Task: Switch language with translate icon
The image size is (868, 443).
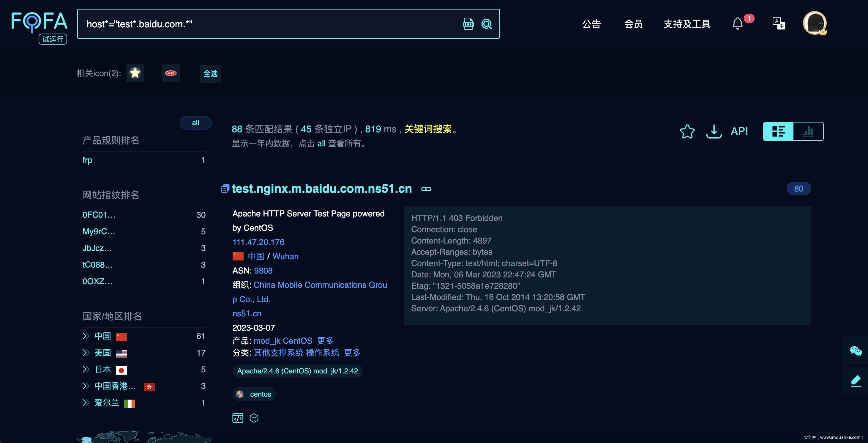Action: [x=779, y=23]
